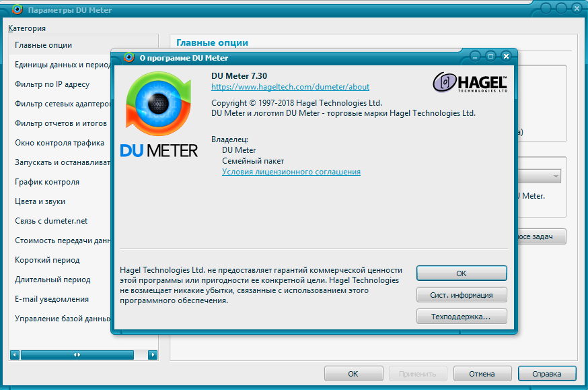Click the DU Meter icon in About title bar
The height and width of the screenshot is (390, 588).
[129, 57]
